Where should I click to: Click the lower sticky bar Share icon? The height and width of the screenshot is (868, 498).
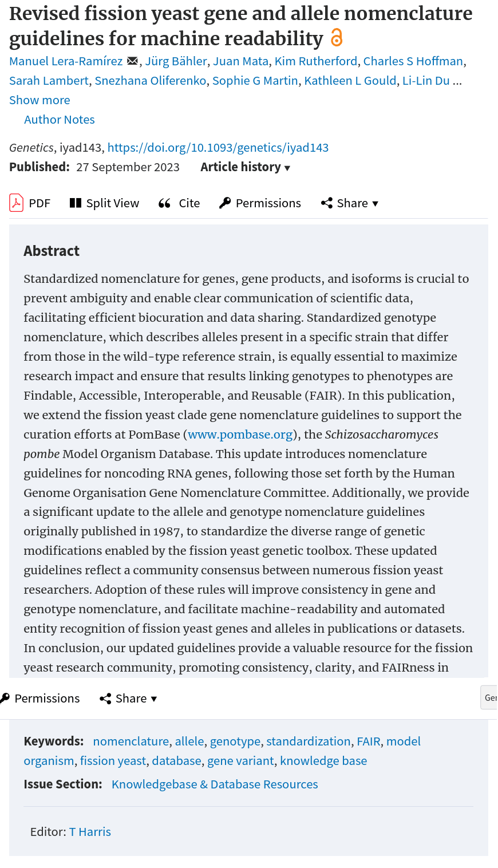(105, 698)
